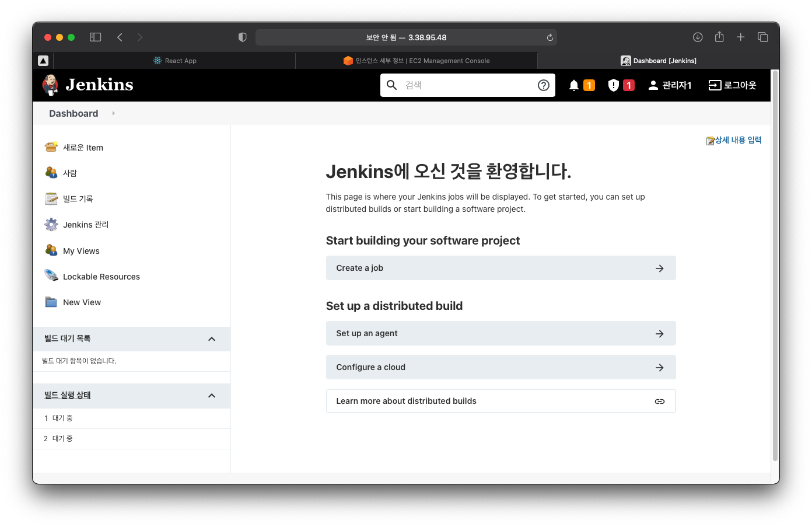Focus the 검색 search input field

click(x=468, y=85)
